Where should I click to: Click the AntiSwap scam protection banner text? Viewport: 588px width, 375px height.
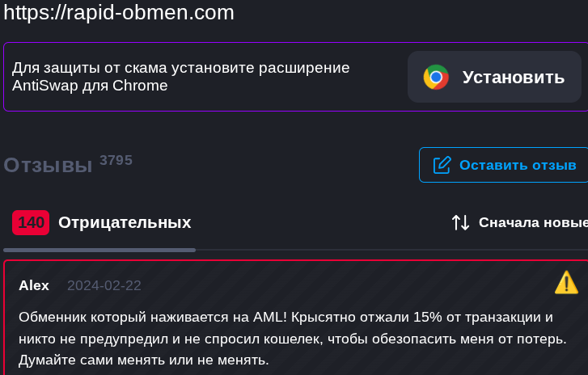[x=181, y=77]
